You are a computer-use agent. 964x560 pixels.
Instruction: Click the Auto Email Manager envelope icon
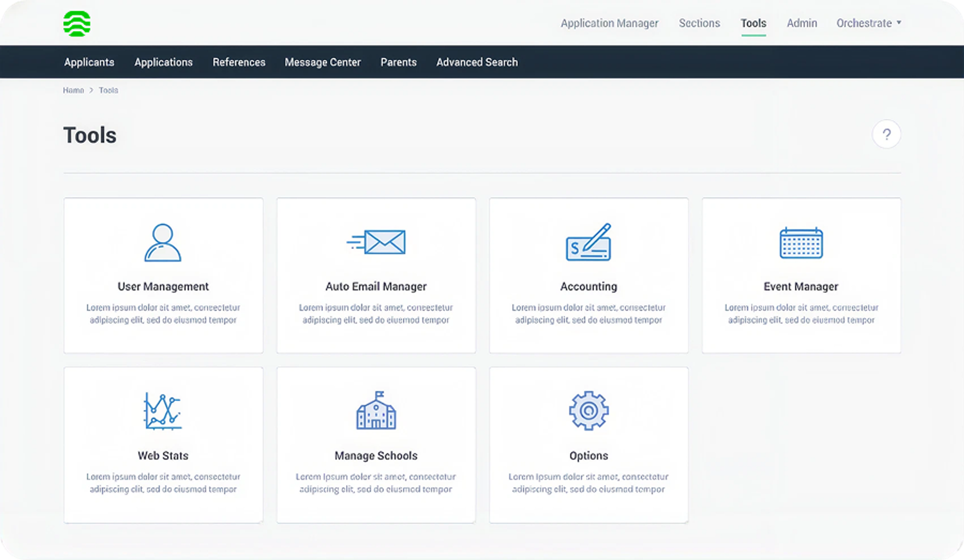click(376, 242)
